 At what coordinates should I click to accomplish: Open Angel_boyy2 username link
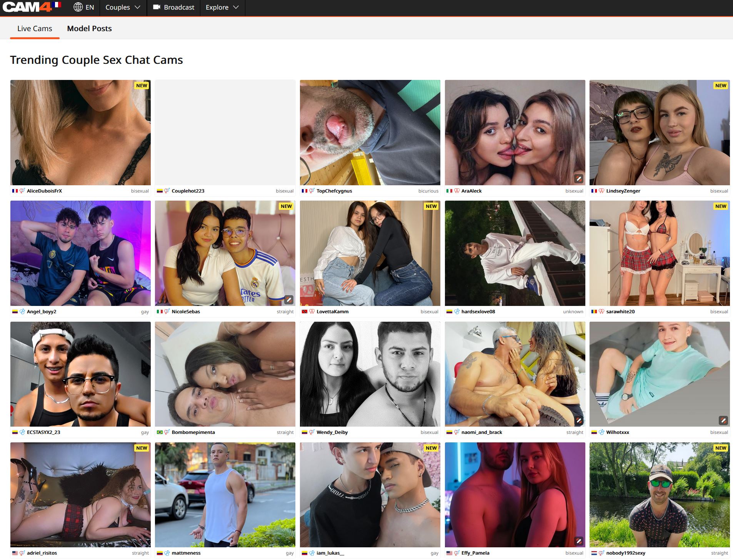(42, 312)
